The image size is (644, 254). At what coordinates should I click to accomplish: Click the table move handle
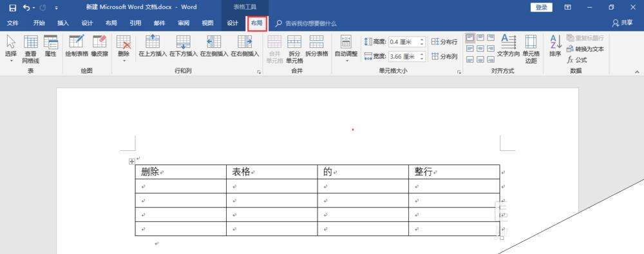132,162
